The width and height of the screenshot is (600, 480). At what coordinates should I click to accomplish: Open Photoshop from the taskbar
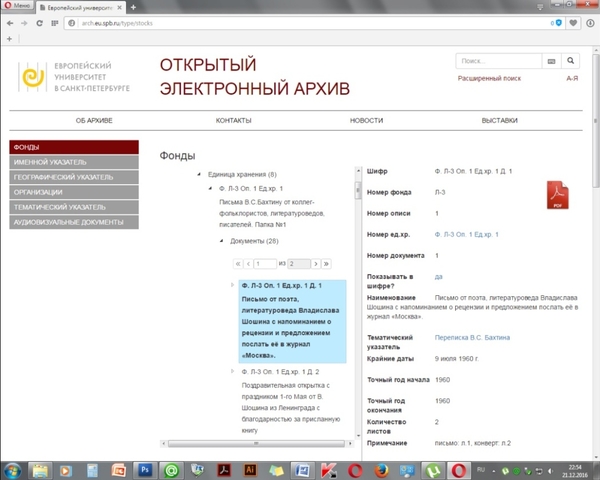tap(144, 468)
